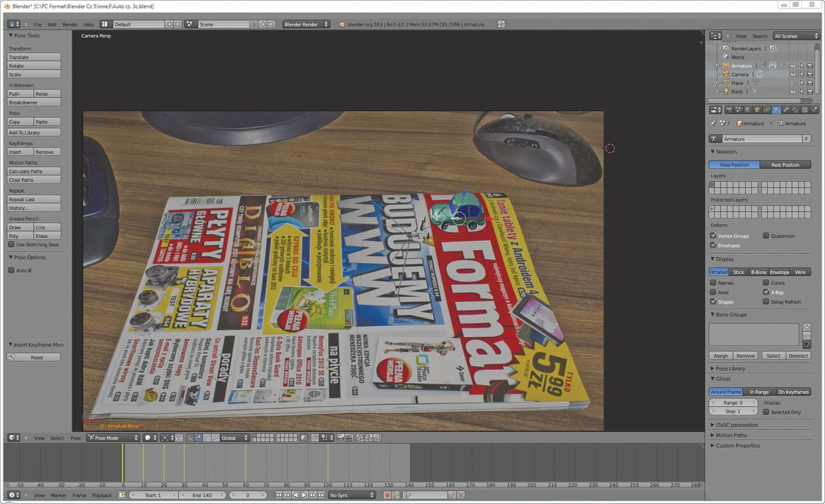Enable the Auto IK checkbox

(x=11, y=271)
